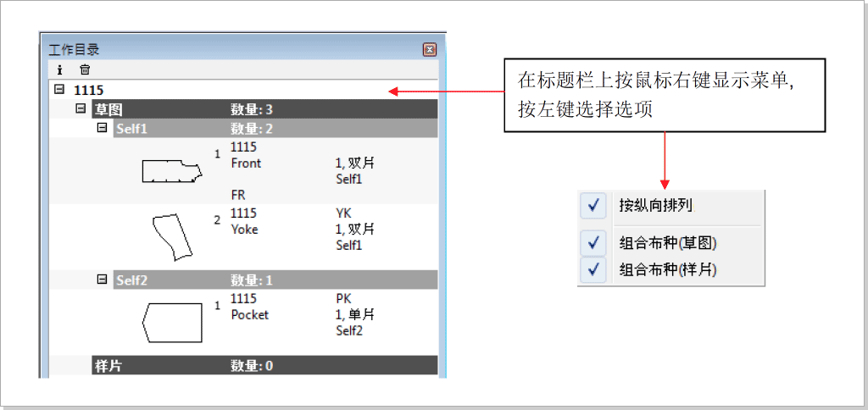The image size is (868, 410).
Task: Close the 工作目录 panel
Action: (429, 50)
